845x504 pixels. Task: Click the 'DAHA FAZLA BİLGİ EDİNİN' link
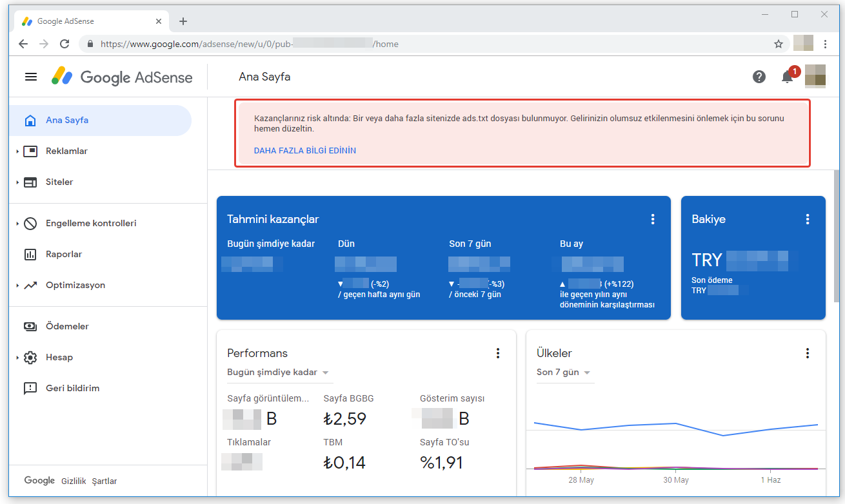(304, 151)
